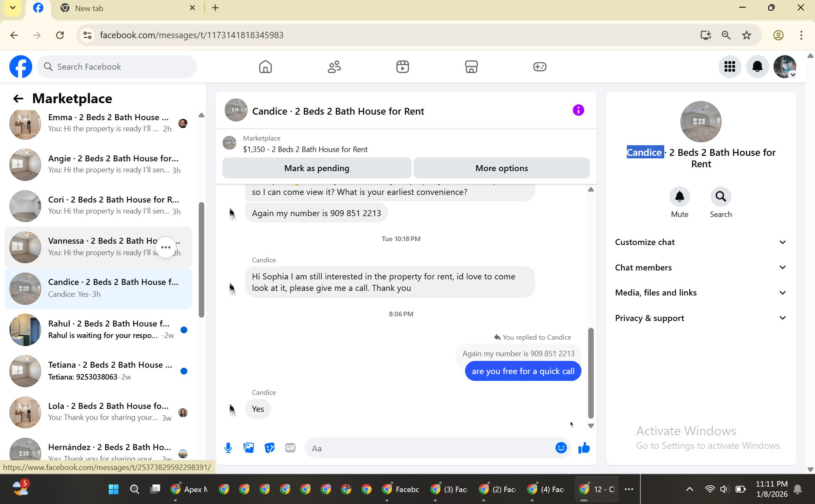The width and height of the screenshot is (815, 504).
Task: Expand the Customize chat section
Action: [x=701, y=242]
